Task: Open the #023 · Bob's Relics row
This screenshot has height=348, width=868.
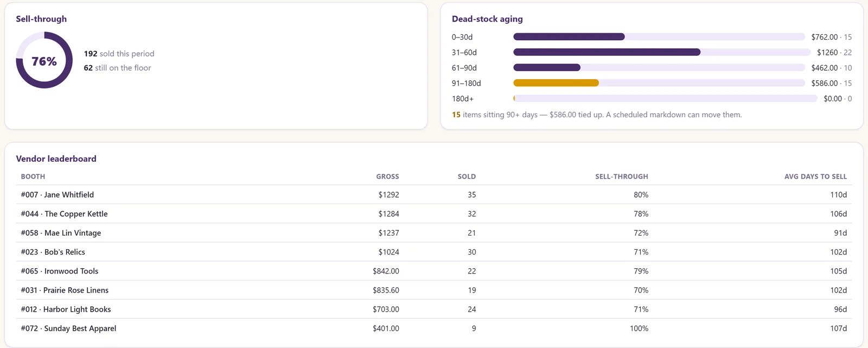Action: coord(434,252)
